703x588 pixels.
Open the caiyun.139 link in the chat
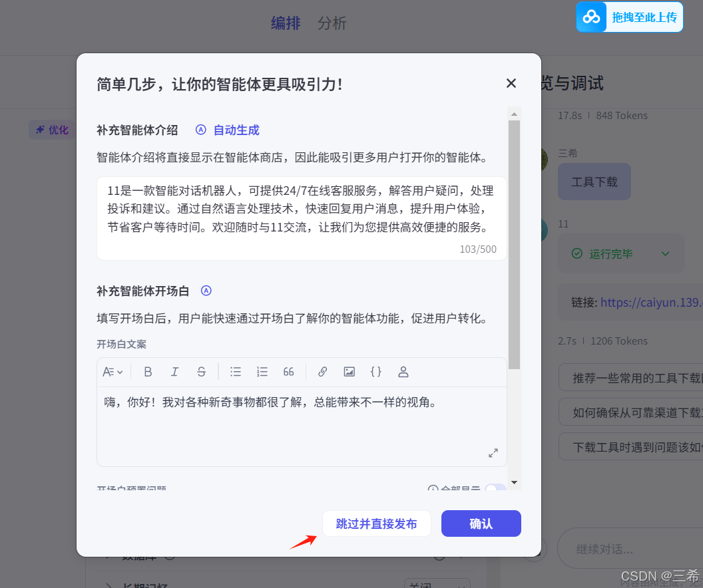click(652, 302)
